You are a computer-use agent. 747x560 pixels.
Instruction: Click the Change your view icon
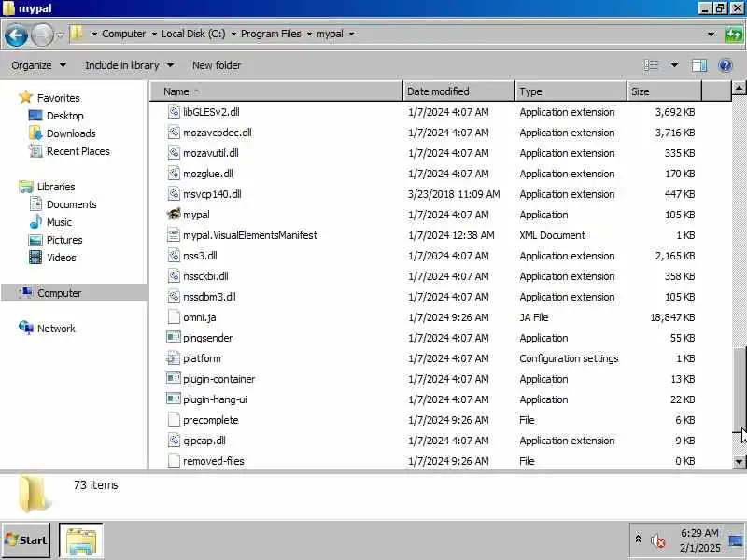click(x=651, y=65)
